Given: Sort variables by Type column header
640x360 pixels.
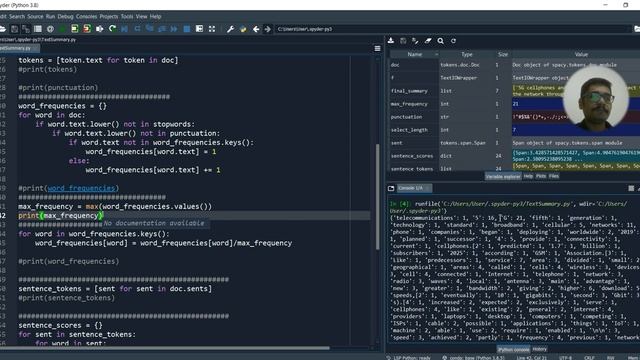Looking at the screenshot, I should click(467, 54).
